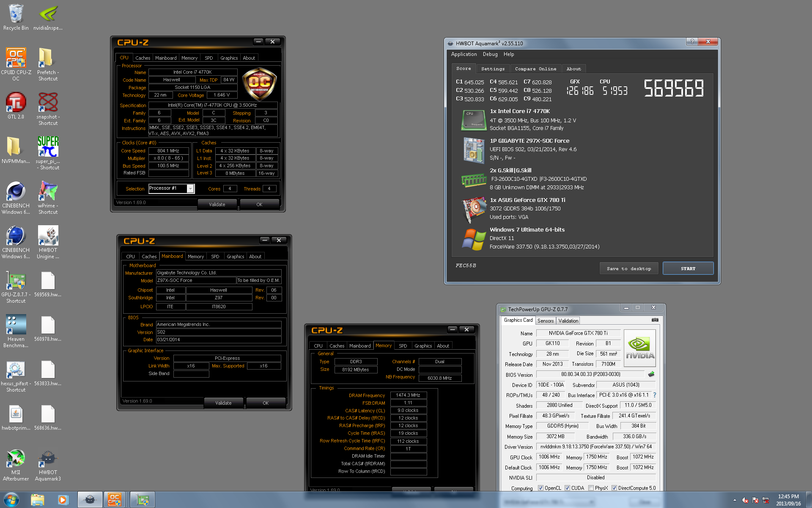The image size is (812, 508).
Task: Select the HWBOT Aquamark3 desktop icon
Action: (48, 464)
